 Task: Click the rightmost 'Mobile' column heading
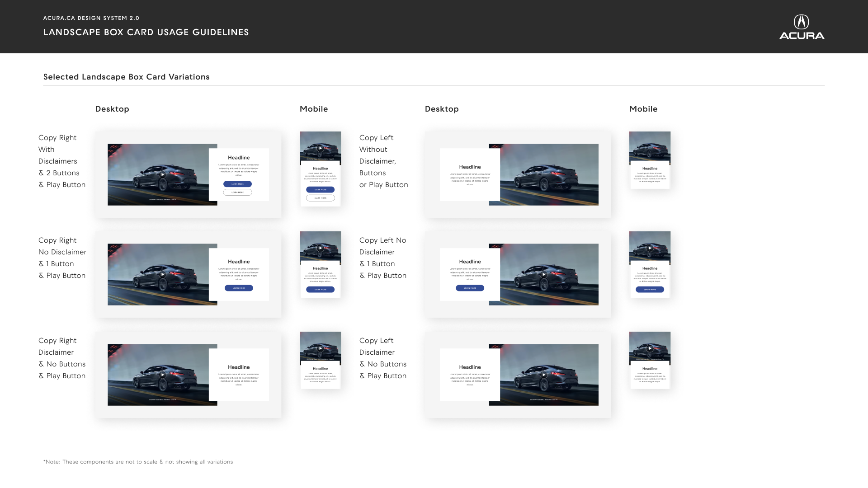tap(643, 109)
